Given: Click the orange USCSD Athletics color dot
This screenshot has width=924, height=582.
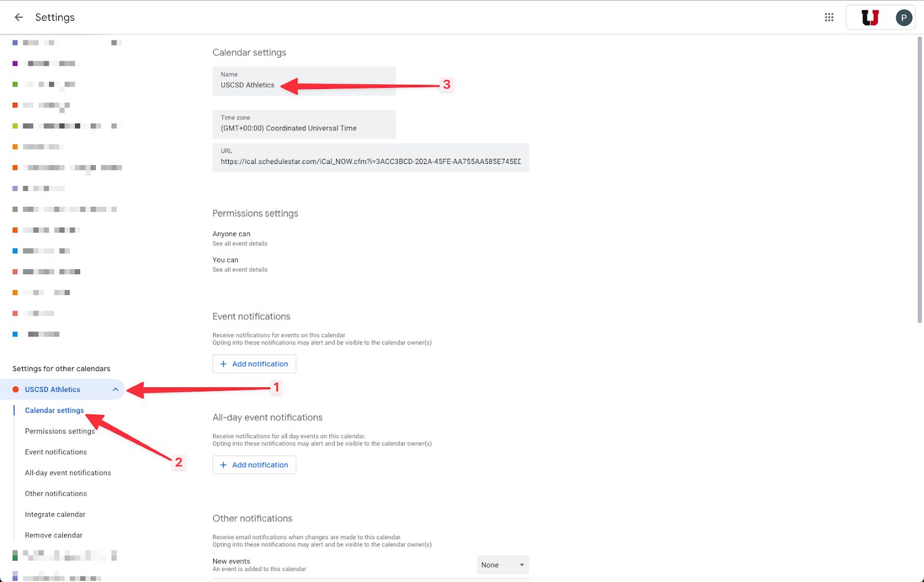Looking at the screenshot, I should pyautogui.click(x=16, y=390).
